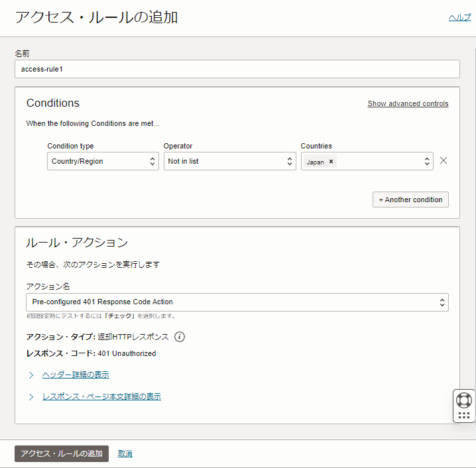Viewport: 476px width, 468px height.
Task: Expand chevron next to ヘッダー詳細の表示
Action: (x=31, y=375)
